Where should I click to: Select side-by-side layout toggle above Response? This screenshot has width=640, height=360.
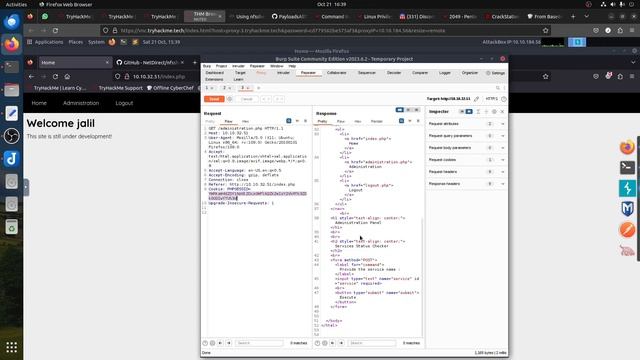400,110
